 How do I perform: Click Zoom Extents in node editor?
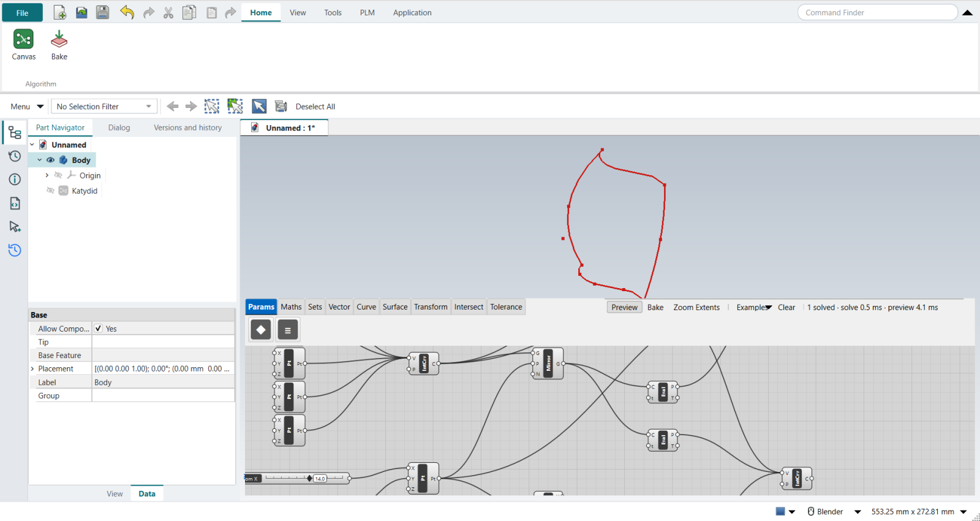[696, 307]
